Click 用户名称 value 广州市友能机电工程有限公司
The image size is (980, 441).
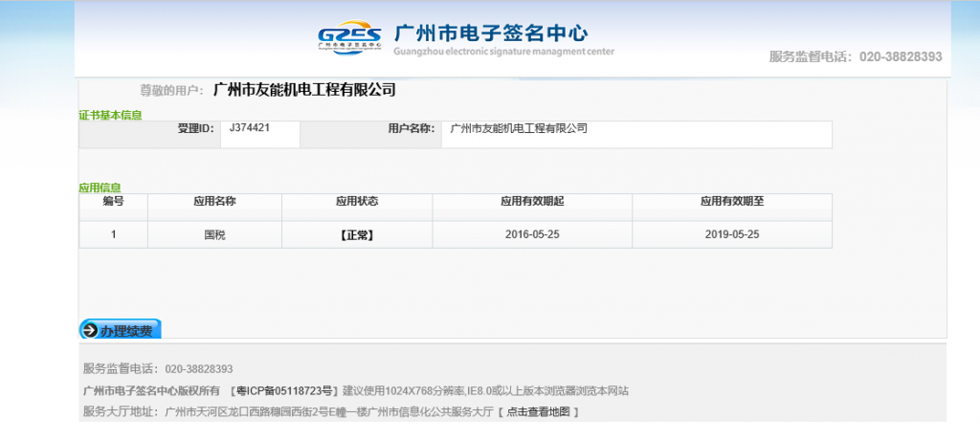pos(519,128)
